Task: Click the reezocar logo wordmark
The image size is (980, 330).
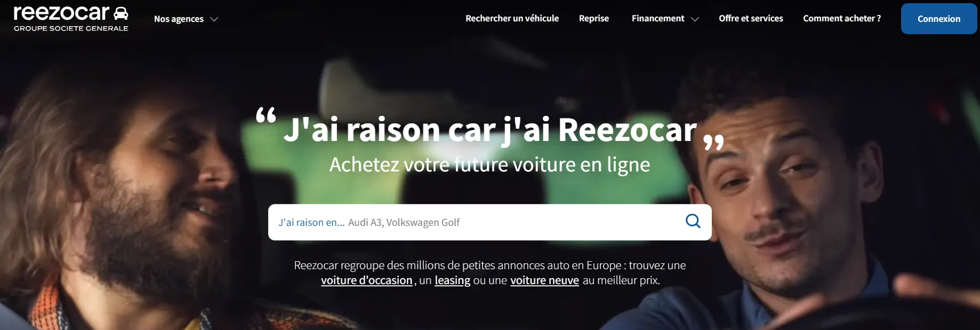Action: pos(61,13)
